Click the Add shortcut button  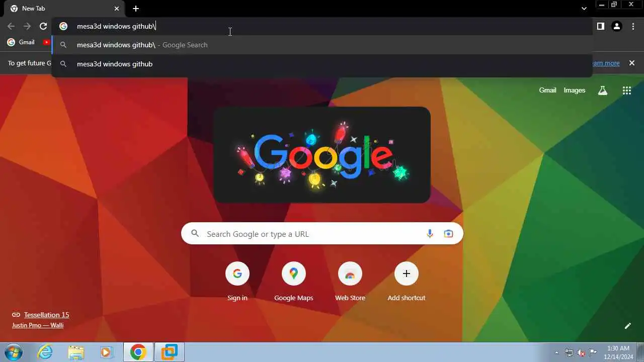click(407, 282)
